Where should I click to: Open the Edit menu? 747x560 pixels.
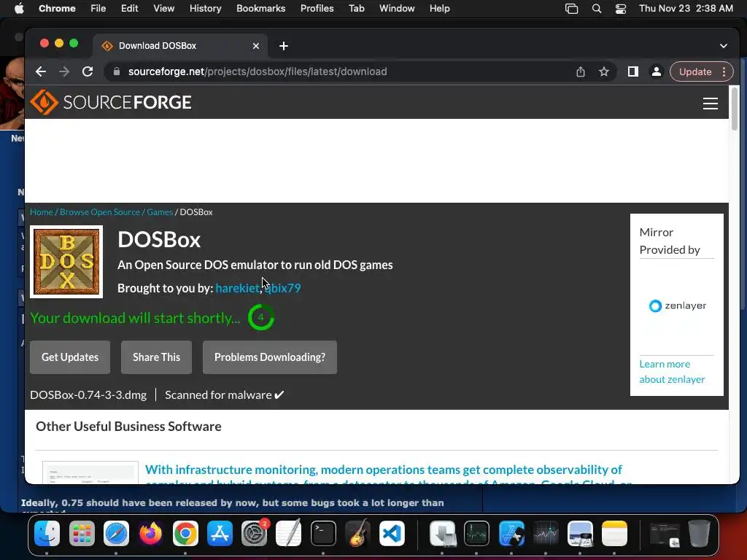click(129, 9)
